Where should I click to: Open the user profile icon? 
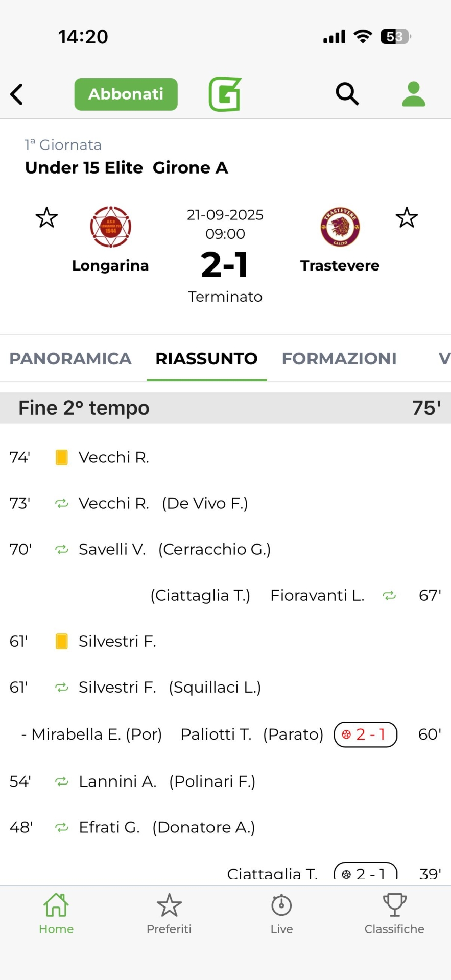[413, 94]
